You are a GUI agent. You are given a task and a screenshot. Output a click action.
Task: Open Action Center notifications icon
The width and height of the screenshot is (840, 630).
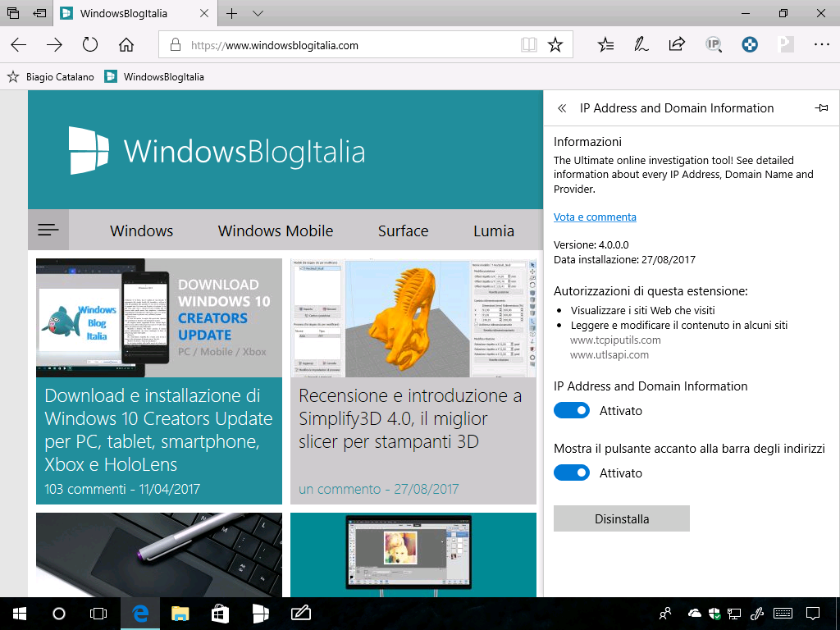coord(813,614)
